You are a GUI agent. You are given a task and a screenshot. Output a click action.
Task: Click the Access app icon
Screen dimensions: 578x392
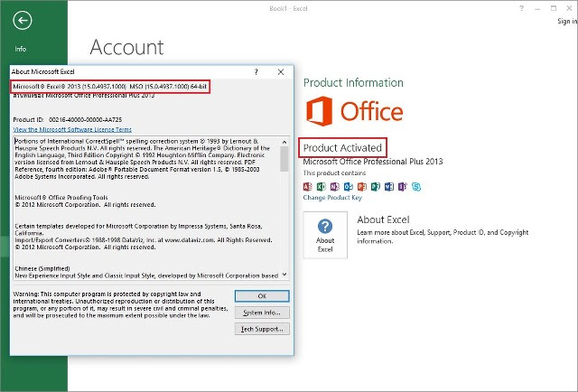coord(307,187)
